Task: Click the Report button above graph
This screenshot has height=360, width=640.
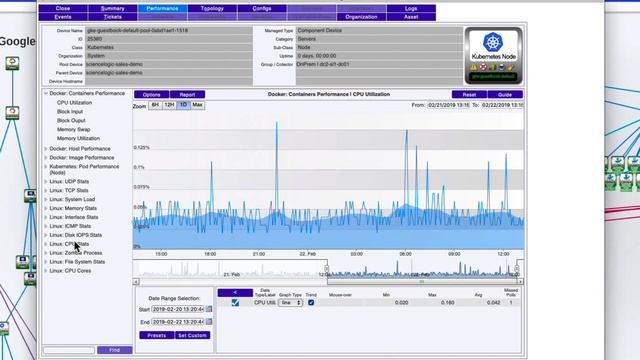Action: point(187,94)
